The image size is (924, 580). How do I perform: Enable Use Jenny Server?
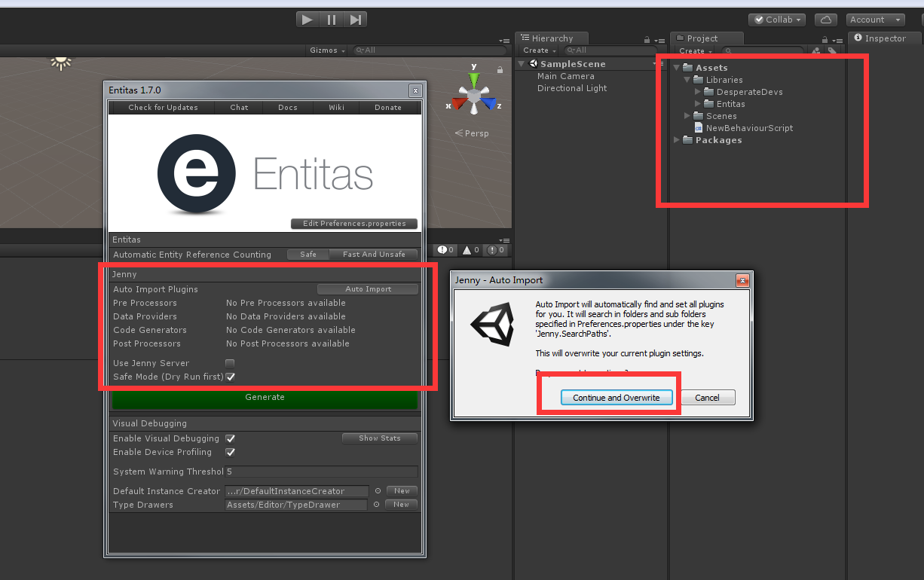coord(230,363)
